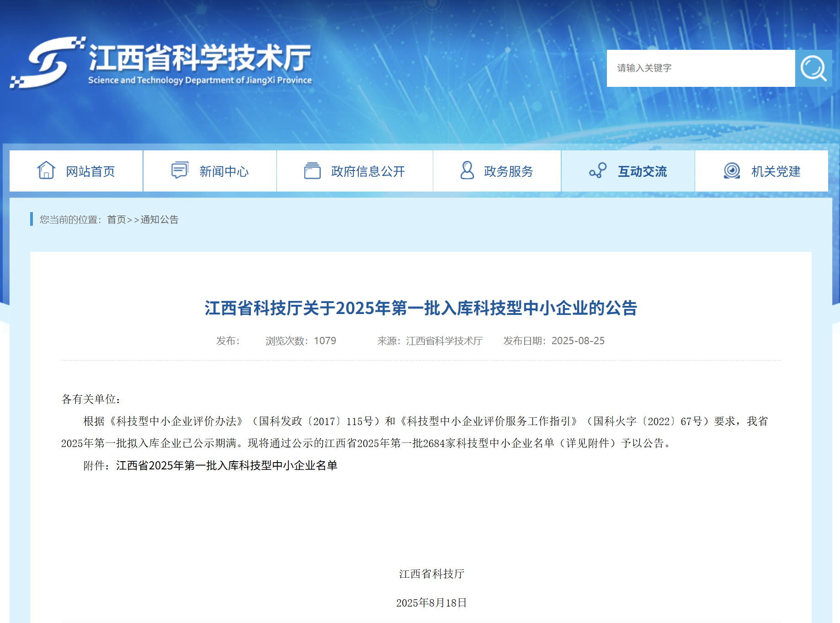
Task: Click the article title 关于2025年第一批入库科技型中小企业的公告
Action: point(420,307)
